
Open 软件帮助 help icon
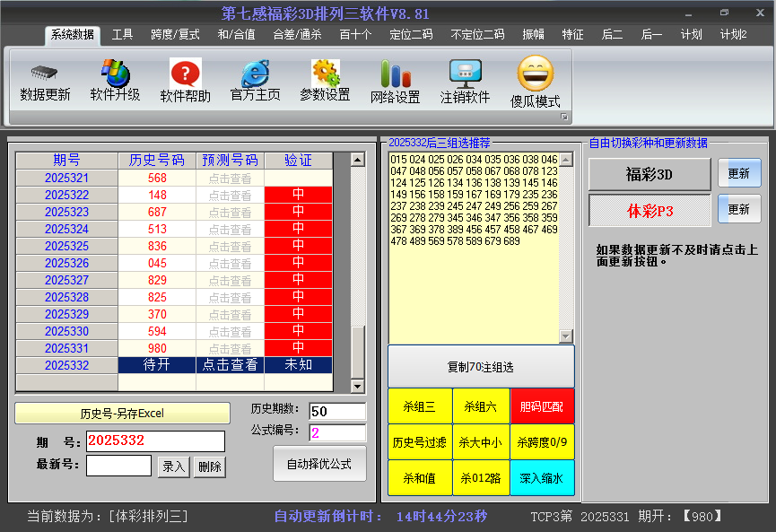pyautogui.click(x=185, y=74)
